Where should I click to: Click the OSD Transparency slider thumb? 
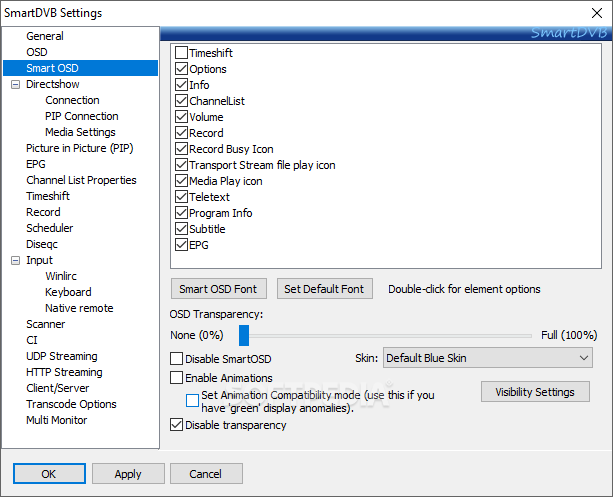click(244, 335)
